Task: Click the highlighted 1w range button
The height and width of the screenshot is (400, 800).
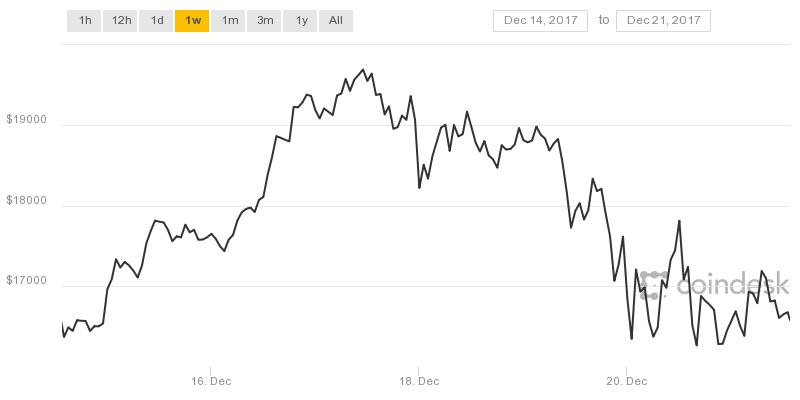Action: pos(192,20)
